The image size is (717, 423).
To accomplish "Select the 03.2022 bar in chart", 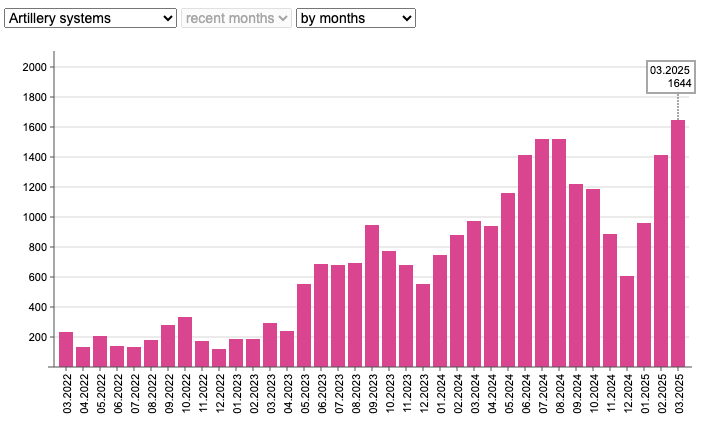I will coord(66,349).
